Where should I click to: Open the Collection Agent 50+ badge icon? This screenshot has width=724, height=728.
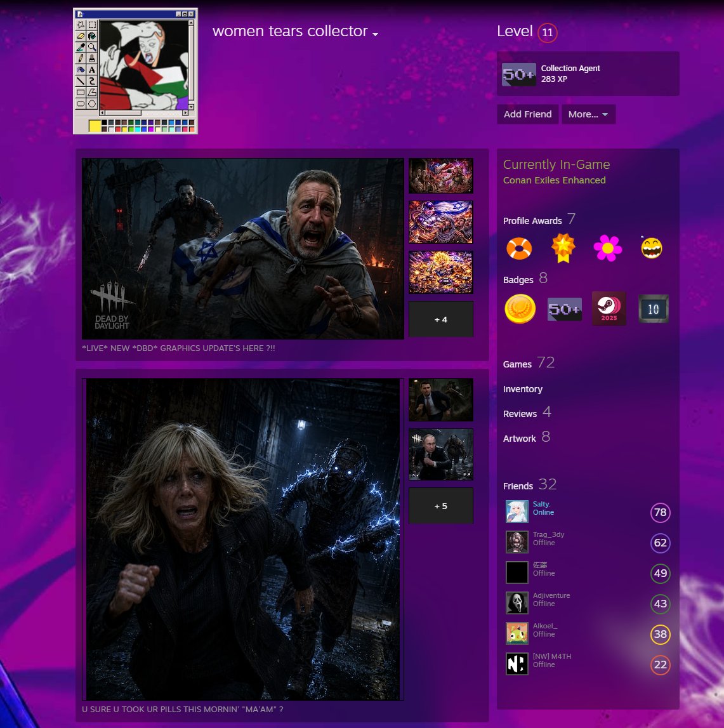click(519, 74)
